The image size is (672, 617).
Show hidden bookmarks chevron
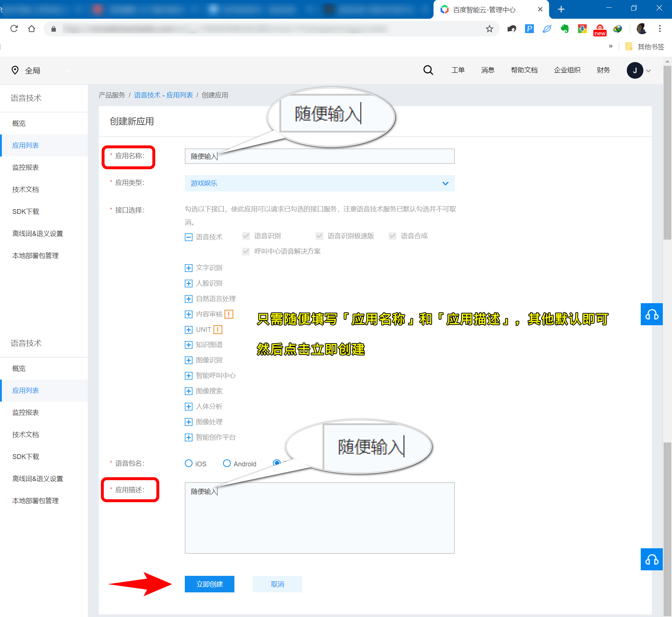[611, 46]
